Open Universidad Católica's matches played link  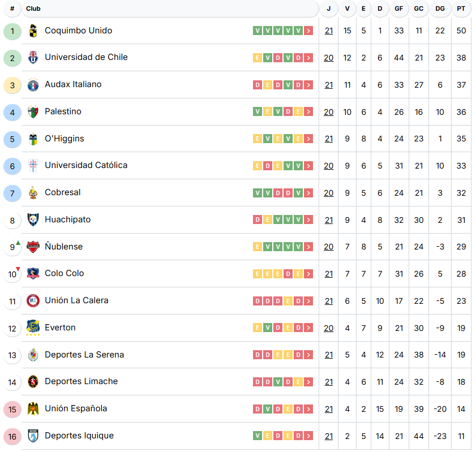click(x=329, y=166)
